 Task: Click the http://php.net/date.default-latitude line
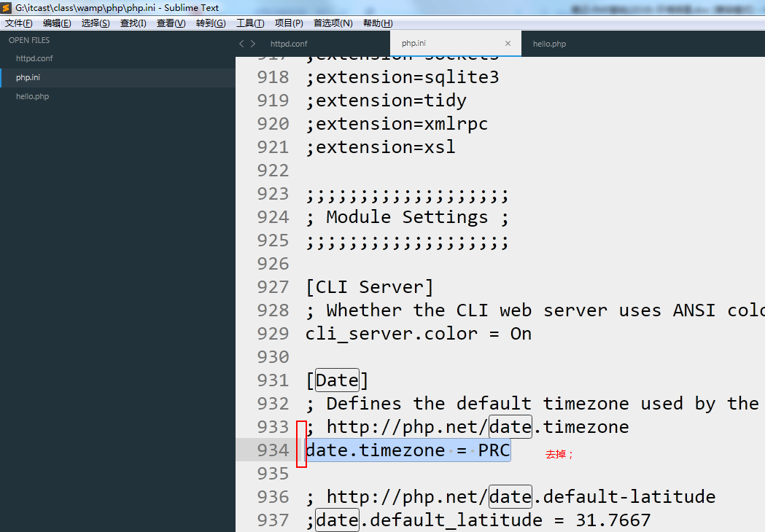tap(510, 497)
